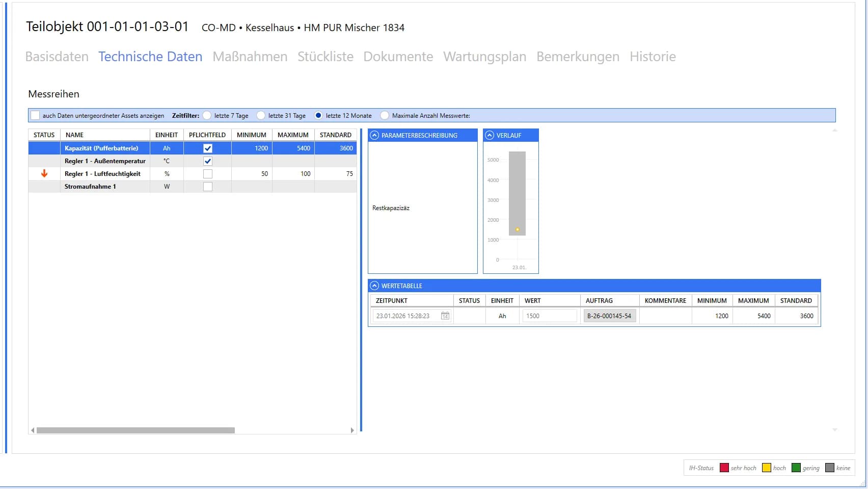This screenshot has height=489, width=868.
Task: Click the keine gray status indicator
Action: (x=830, y=468)
